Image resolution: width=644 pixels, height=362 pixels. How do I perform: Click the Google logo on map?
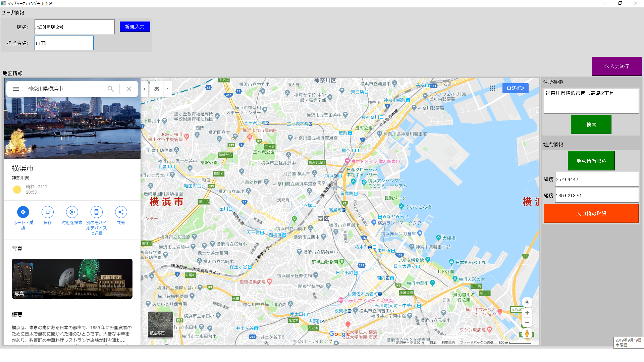[339, 334]
